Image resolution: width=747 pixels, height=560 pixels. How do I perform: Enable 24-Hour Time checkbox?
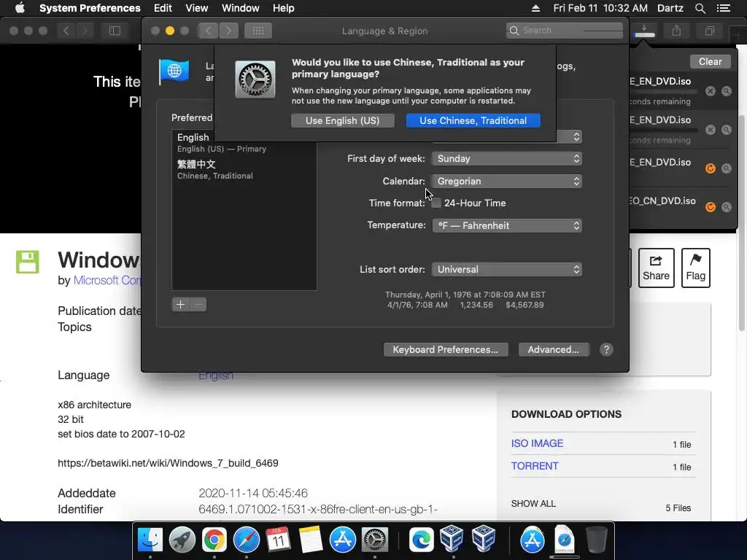coord(436,203)
